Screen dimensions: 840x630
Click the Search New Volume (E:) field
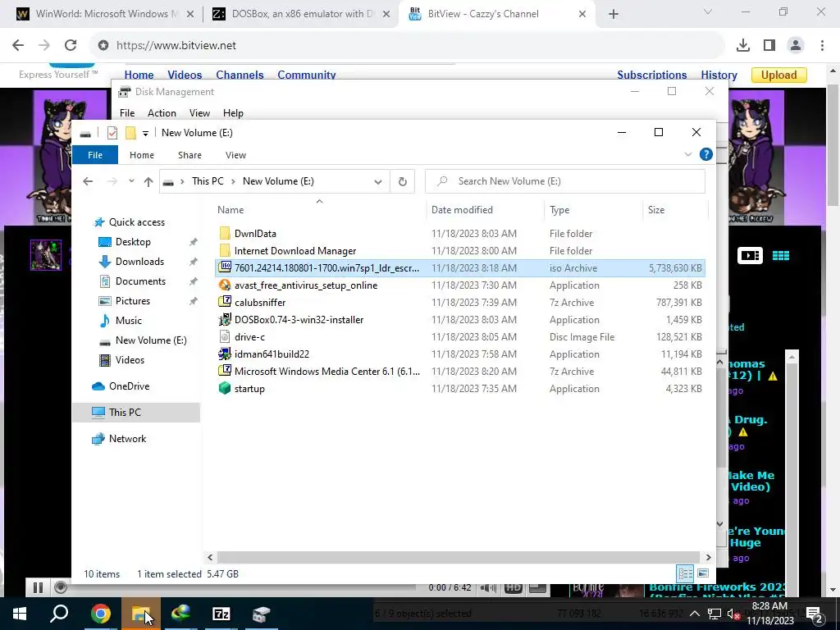pyautogui.click(x=565, y=181)
